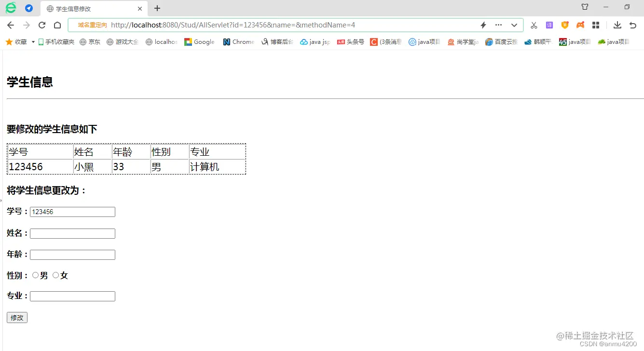Click the 收藏 favorites star toggle
This screenshot has height=351, width=644.
pyautogui.click(x=10, y=41)
